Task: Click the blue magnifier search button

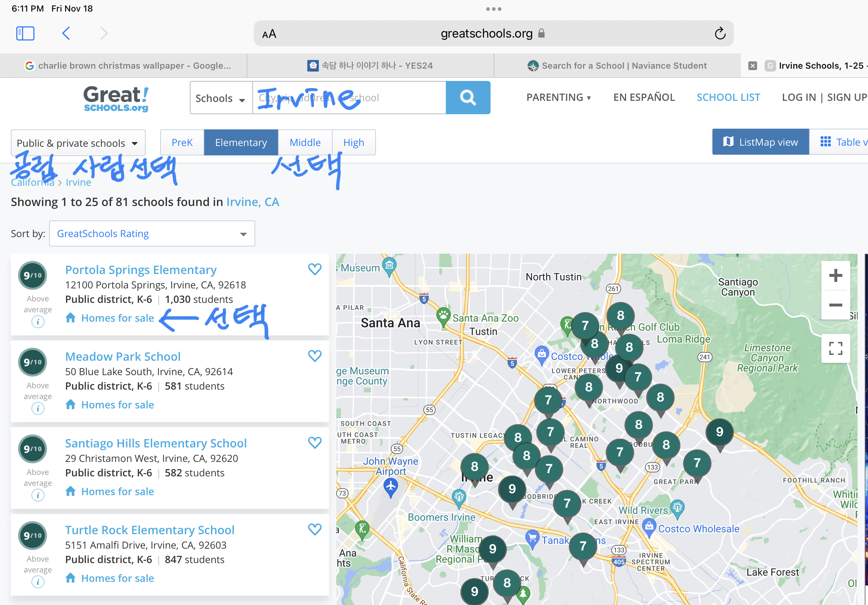Action: [x=468, y=98]
